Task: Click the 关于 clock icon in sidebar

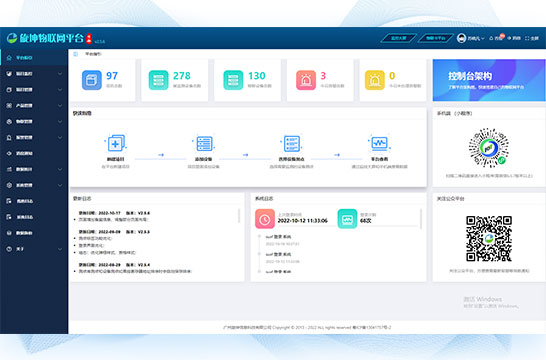Action: 9,249
